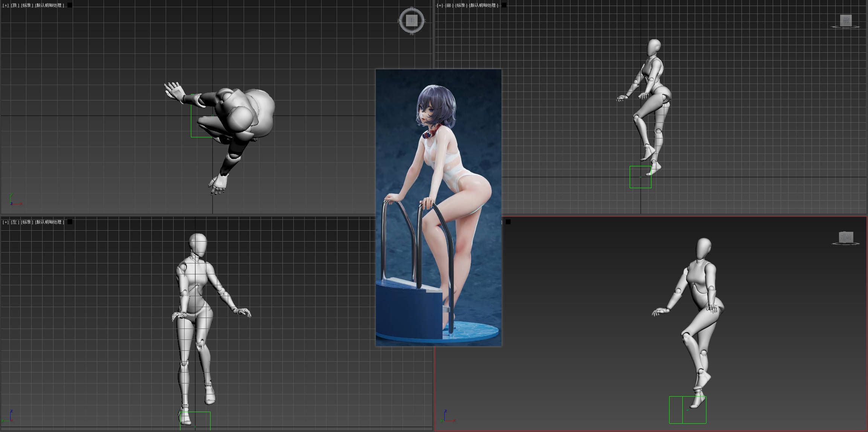Screen dimensions: 868x432
Task: Select the green box in the Front (前) viewport
Action: coord(641,177)
